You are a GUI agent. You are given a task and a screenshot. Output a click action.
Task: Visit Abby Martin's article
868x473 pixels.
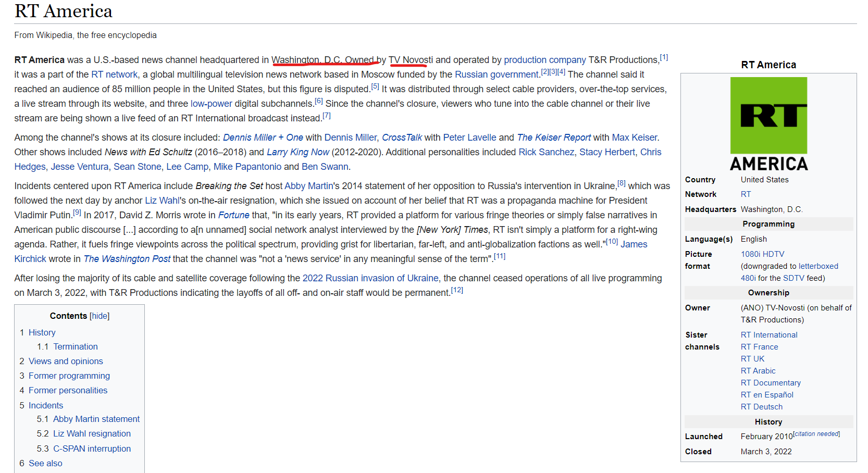[x=308, y=186]
